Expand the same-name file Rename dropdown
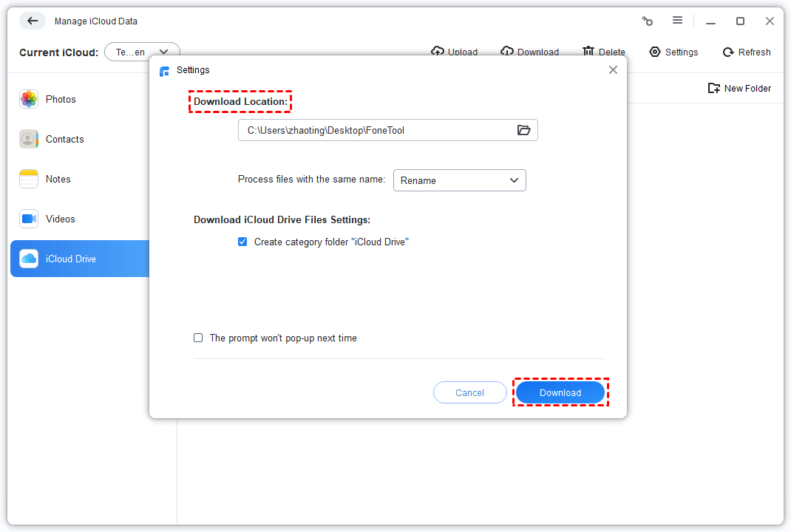 (459, 180)
